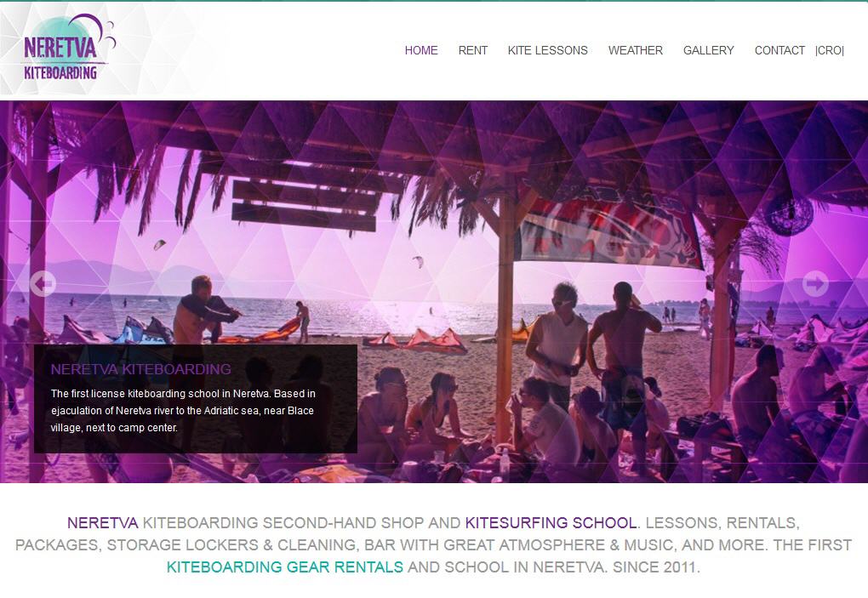The width and height of the screenshot is (868, 598).
Task: View the GALLERY section
Action: pyautogui.click(x=709, y=50)
